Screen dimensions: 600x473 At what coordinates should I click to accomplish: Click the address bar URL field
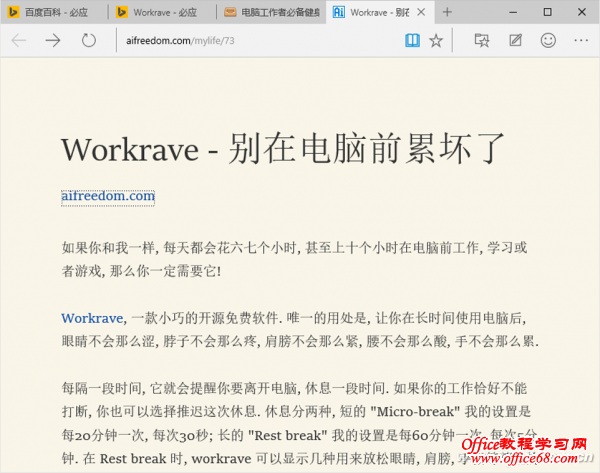pos(250,41)
